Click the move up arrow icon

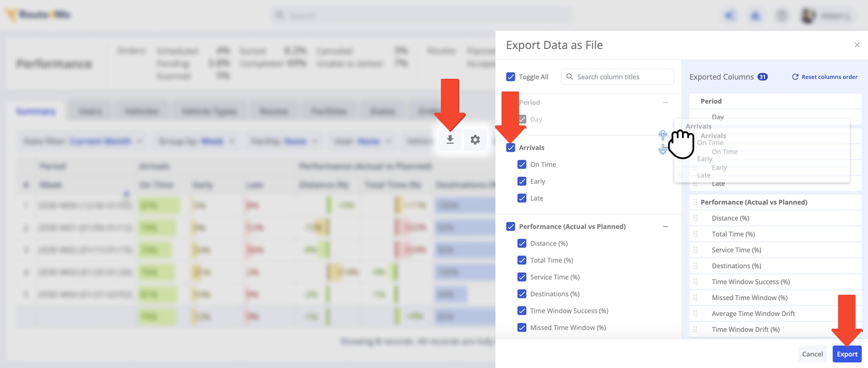[x=663, y=135]
